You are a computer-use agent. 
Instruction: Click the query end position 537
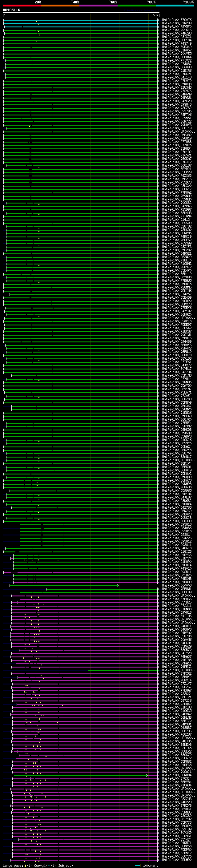tap(155, 15)
